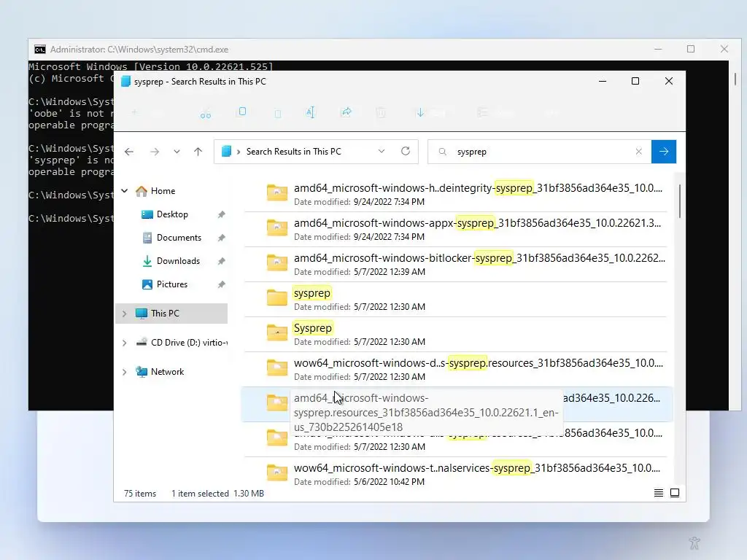Viewport: 747px width, 560px height.
Task: Expand the CD Drive (D:) node
Action: (x=124, y=343)
